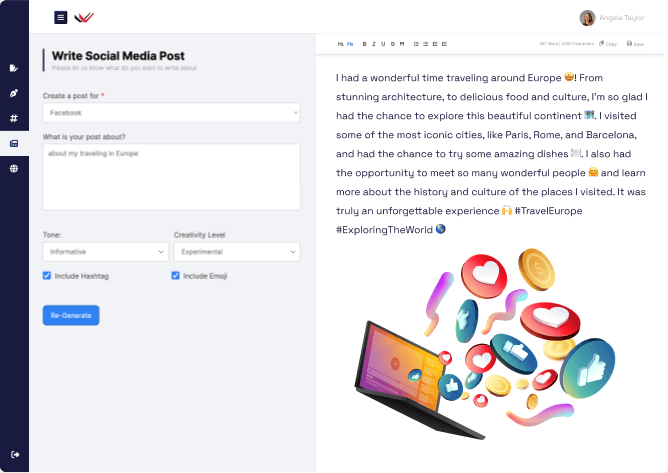Copy the generated post text
The width and height of the screenshot is (668, 473).
[x=608, y=44]
